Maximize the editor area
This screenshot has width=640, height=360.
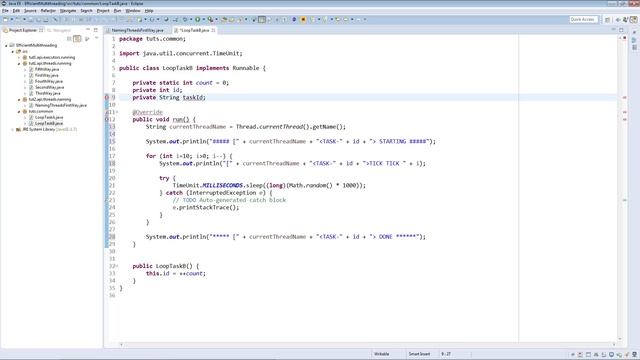(621, 30)
